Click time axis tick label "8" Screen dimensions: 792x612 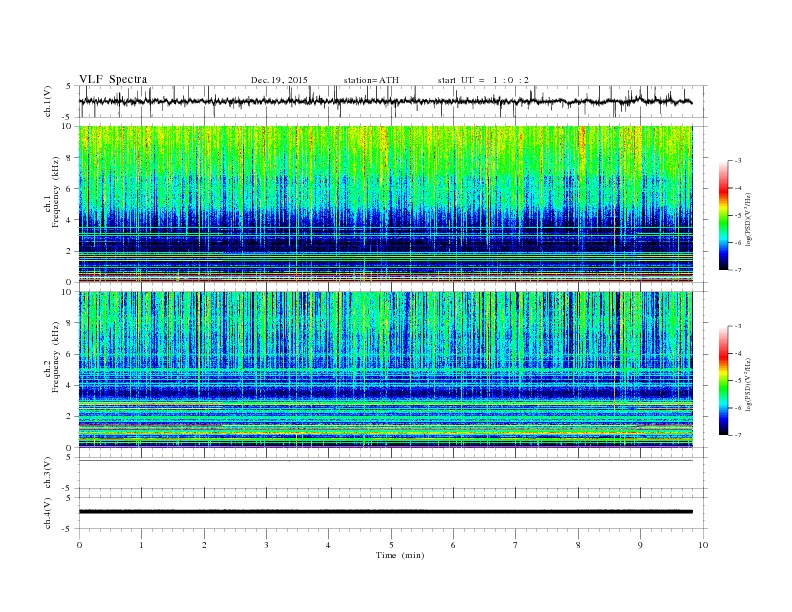[578, 545]
